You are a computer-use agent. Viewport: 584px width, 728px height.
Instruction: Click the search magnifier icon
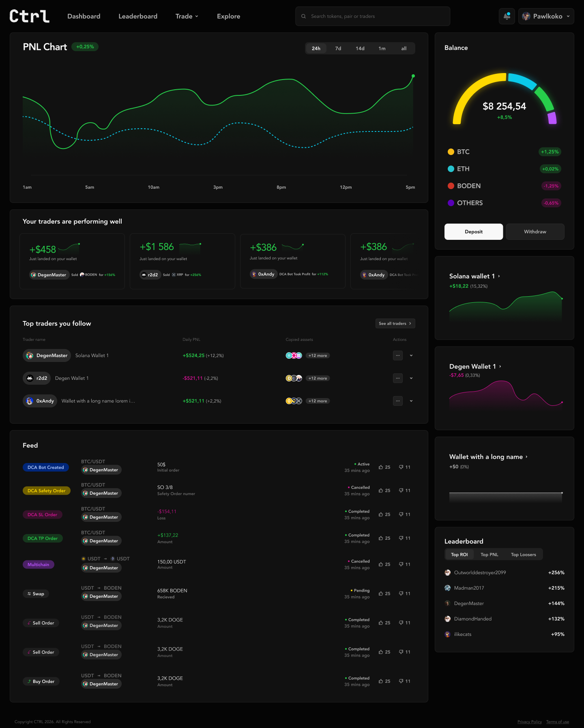pyautogui.click(x=303, y=16)
